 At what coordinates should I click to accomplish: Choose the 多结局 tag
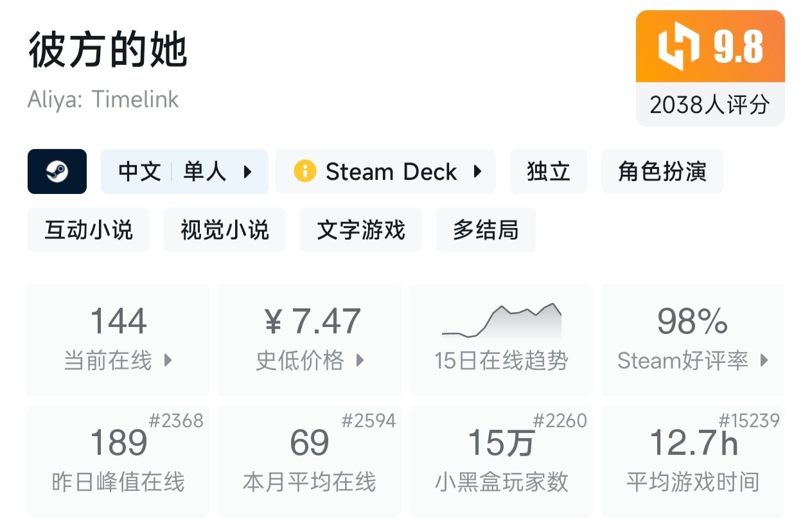[485, 230]
